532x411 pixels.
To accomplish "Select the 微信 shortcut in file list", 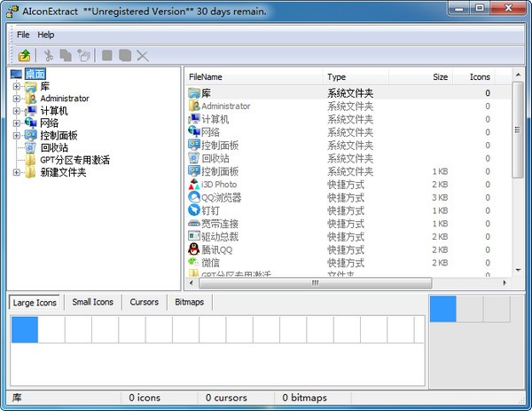I will click(210, 263).
